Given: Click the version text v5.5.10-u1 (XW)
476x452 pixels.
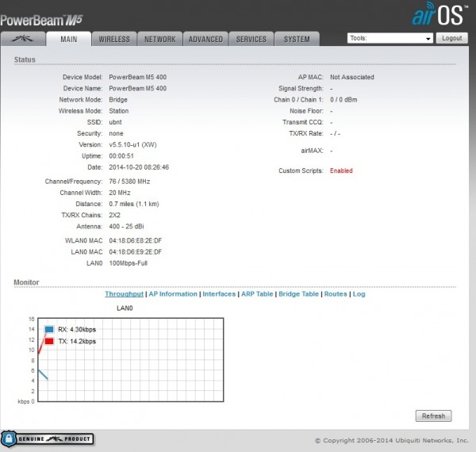Looking at the screenshot, I should coord(132,144).
